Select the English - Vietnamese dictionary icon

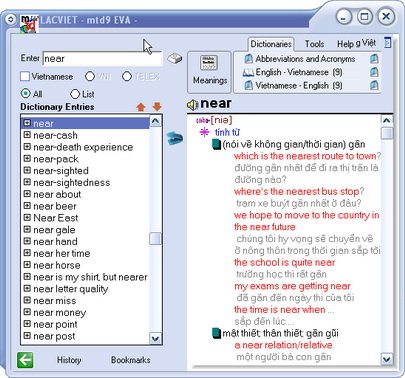[248, 72]
